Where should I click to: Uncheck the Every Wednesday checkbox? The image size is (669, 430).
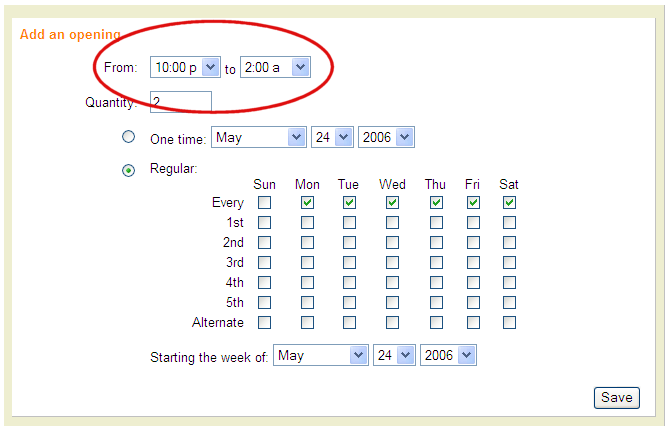point(392,203)
